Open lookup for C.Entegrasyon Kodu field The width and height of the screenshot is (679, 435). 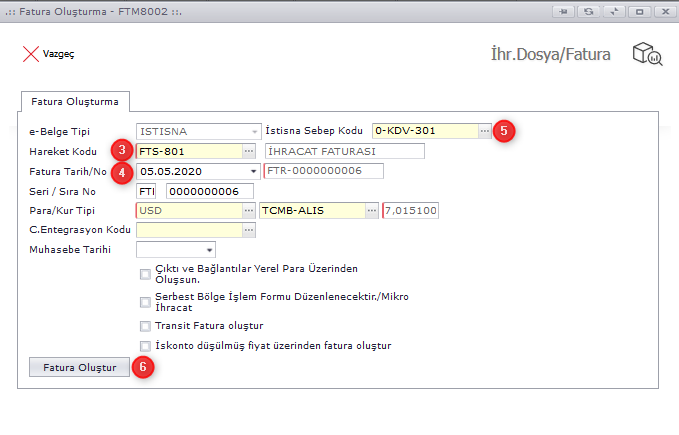[249, 231]
